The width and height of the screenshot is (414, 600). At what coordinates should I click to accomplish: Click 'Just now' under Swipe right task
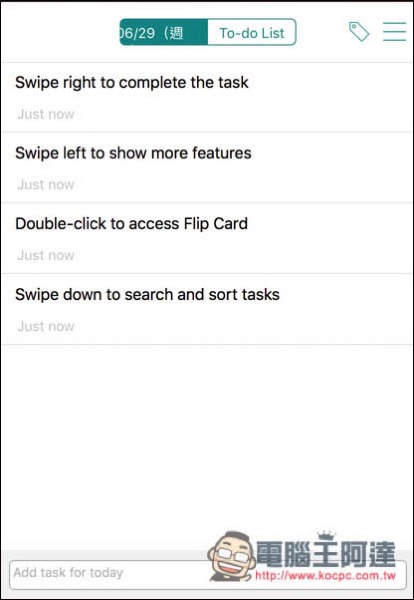pyautogui.click(x=46, y=114)
